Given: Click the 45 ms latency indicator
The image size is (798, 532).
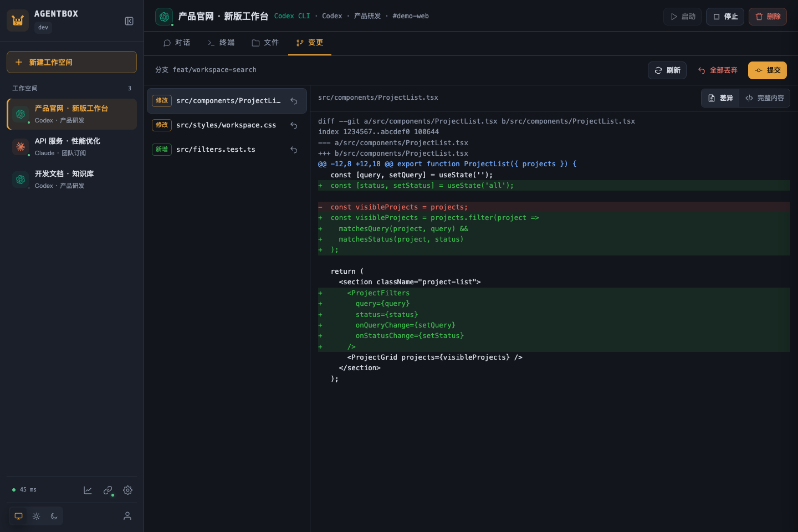Looking at the screenshot, I should [x=24, y=490].
